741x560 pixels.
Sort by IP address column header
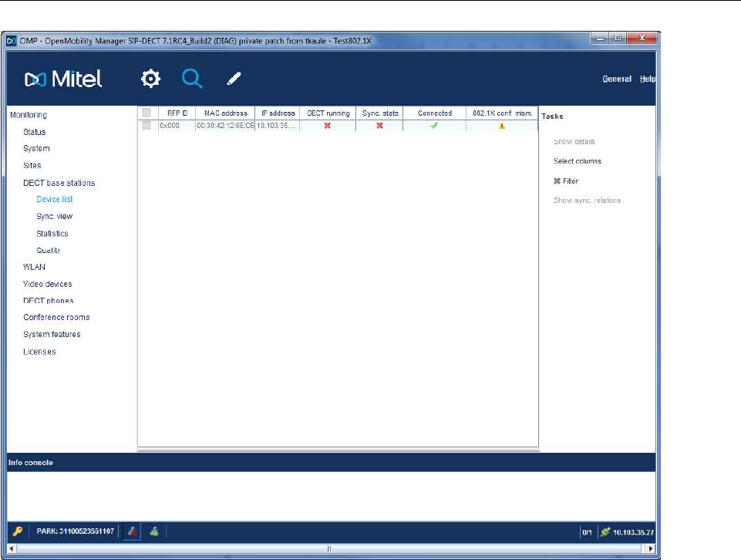pyautogui.click(x=278, y=113)
